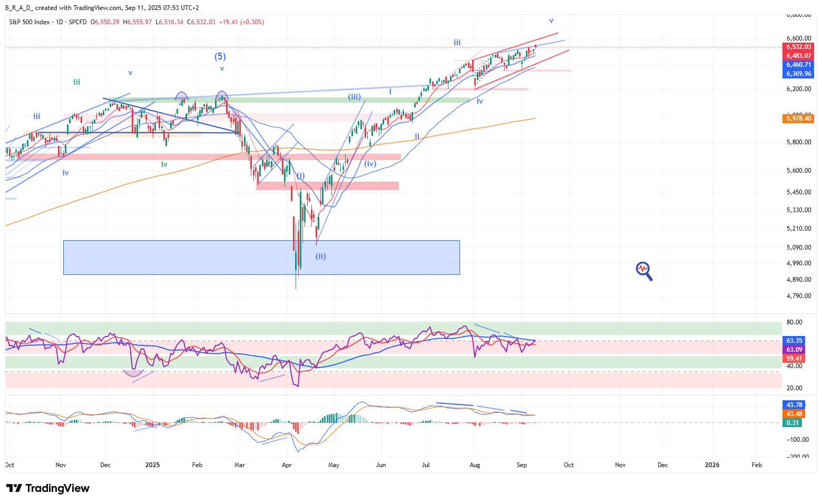Click the close value C6,532.03 in legend
This screenshot has height=504, width=822.
point(201,22)
